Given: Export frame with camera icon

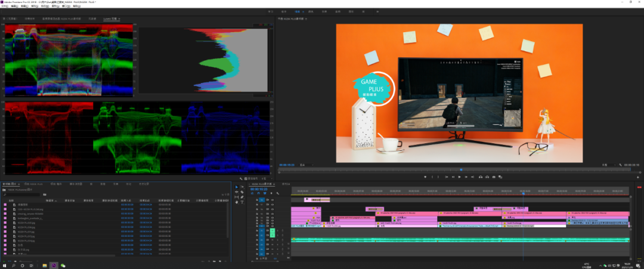Looking at the screenshot, I should coord(494,177).
